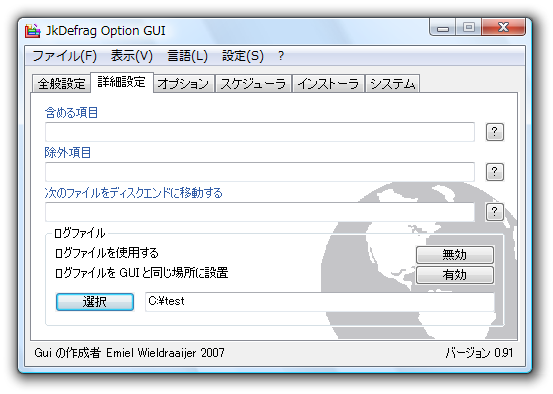This screenshot has height=394, width=553.
Task: Go to the インストーラ tab
Action: (328, 84)
